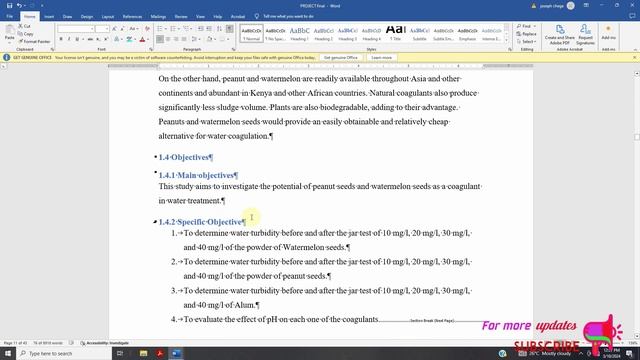Click the Get genuine Office button
This screenshot has width=640, height=360.
point(340,58)
